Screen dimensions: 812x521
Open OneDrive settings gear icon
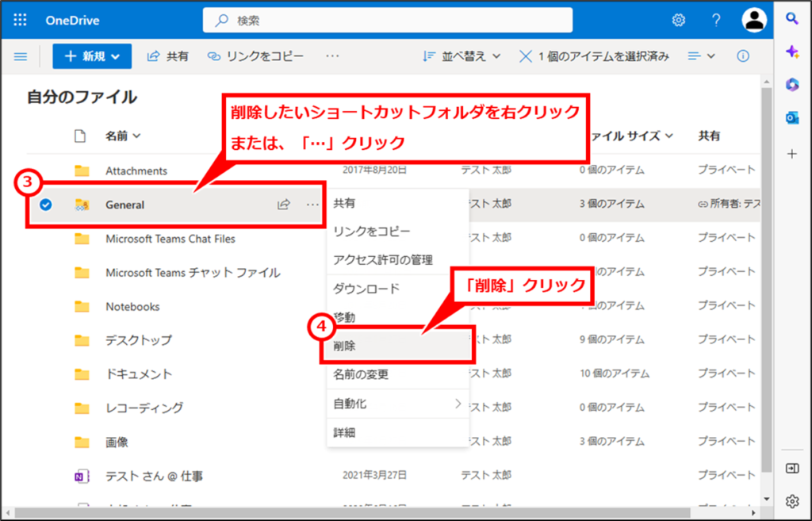(x=679, y=20)
